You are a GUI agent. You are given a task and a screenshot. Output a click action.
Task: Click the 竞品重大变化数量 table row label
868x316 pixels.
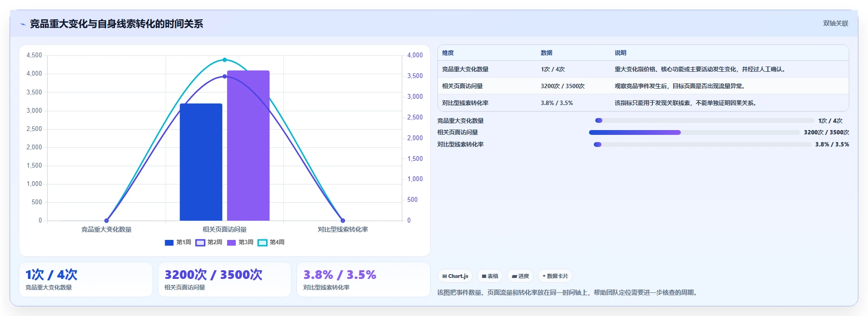(465, 69)
